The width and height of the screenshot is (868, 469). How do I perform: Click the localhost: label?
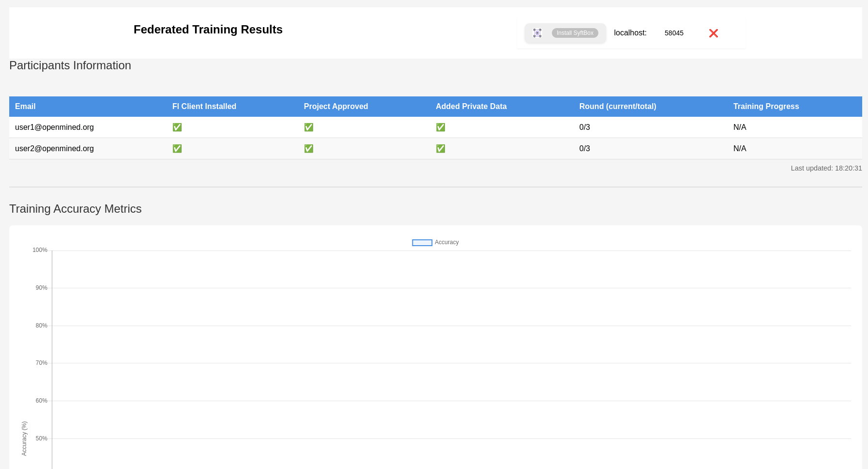tap(630, 33)
